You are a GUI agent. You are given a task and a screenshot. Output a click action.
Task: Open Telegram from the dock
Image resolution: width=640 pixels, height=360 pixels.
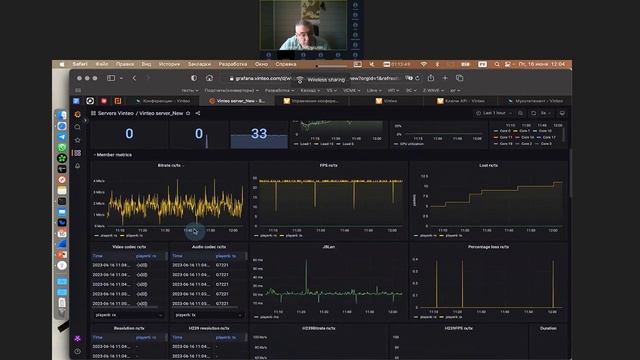(62, 137)
